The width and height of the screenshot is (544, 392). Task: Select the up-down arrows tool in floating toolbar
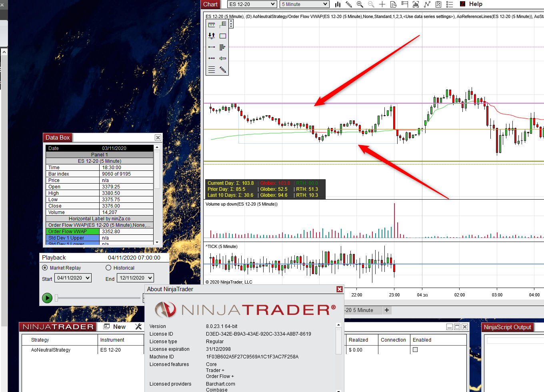click(212, 36)
